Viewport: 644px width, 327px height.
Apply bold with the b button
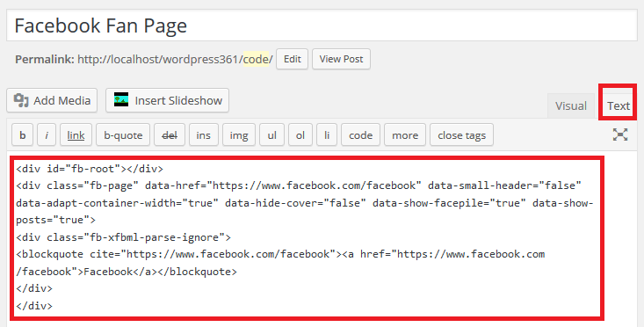(23, 135)
